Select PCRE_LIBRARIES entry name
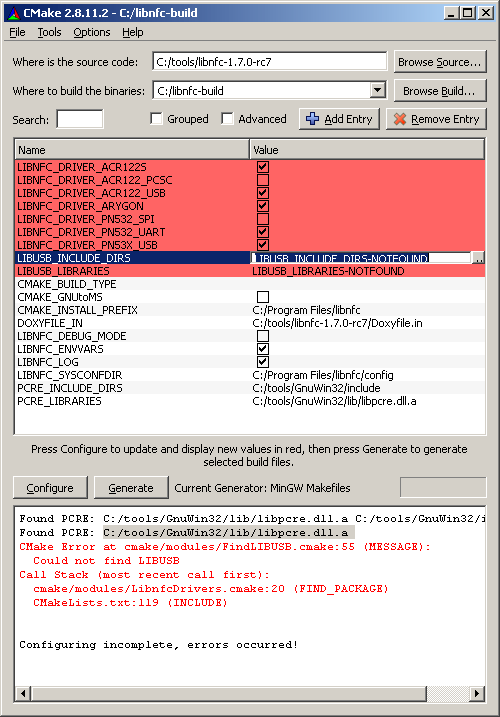This screenshot has height=717, width=500. click(59, 401)
